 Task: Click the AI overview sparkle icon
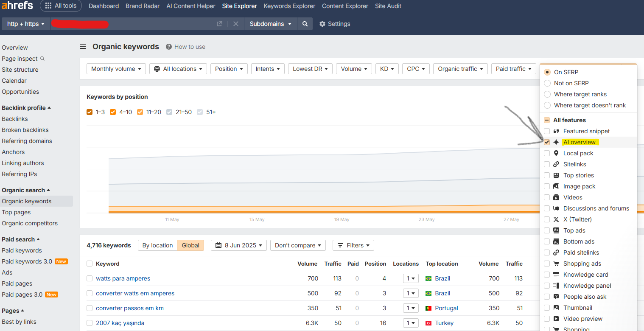556,142
